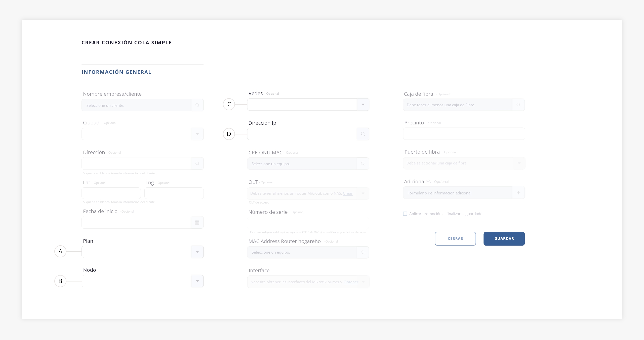Image resolution: width=644 pixels, height=340 pixels.
Task: Select Información General section tab
Action: tap(116, 72)
